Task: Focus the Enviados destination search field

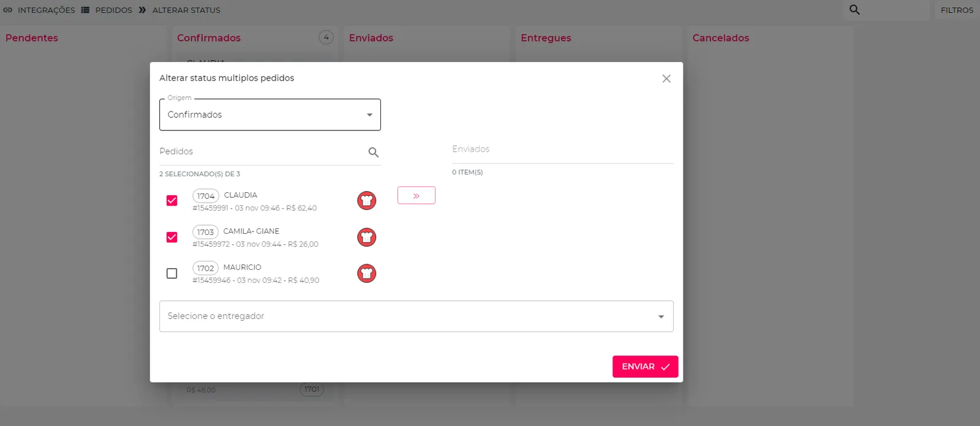Action: click(563, 149)
